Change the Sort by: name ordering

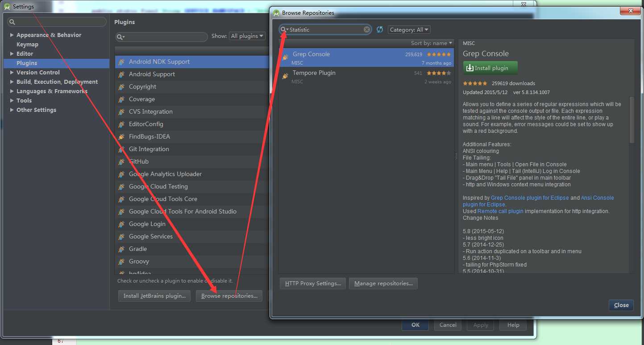[432, 43]
